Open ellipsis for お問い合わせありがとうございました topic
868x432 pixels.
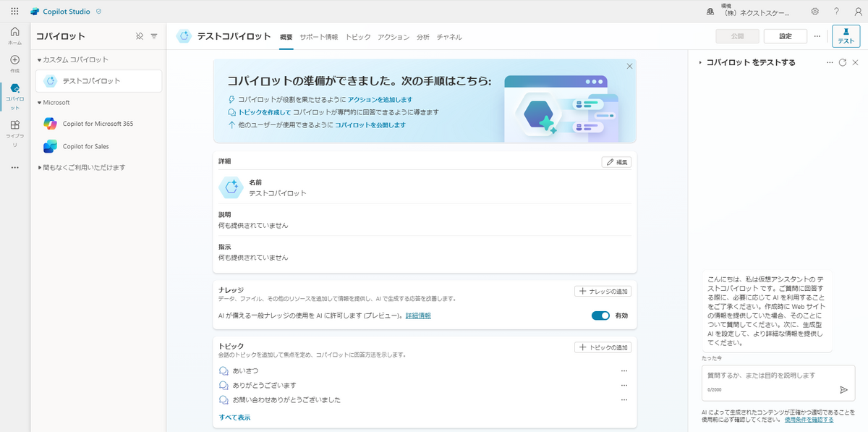click(x=624, y=399)
